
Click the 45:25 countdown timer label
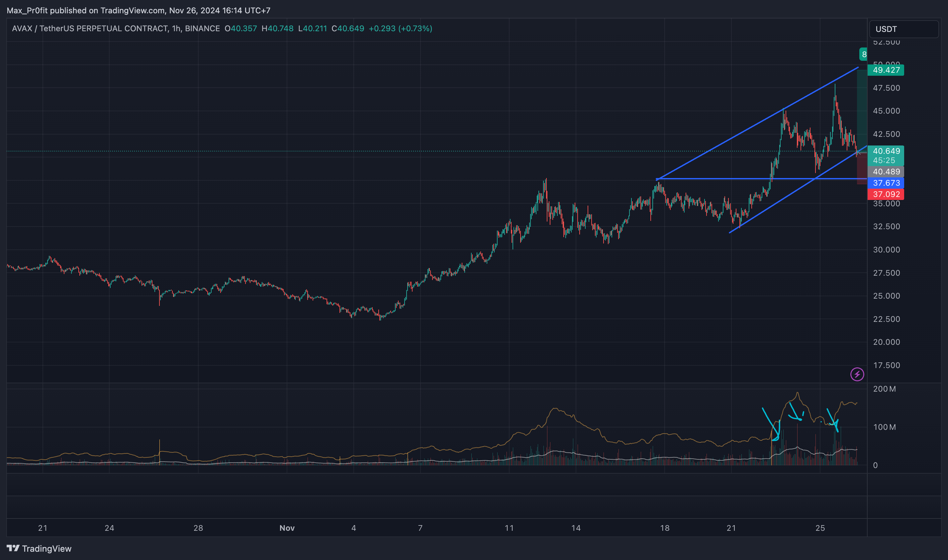pyautogui.click(x=884, y=160)
